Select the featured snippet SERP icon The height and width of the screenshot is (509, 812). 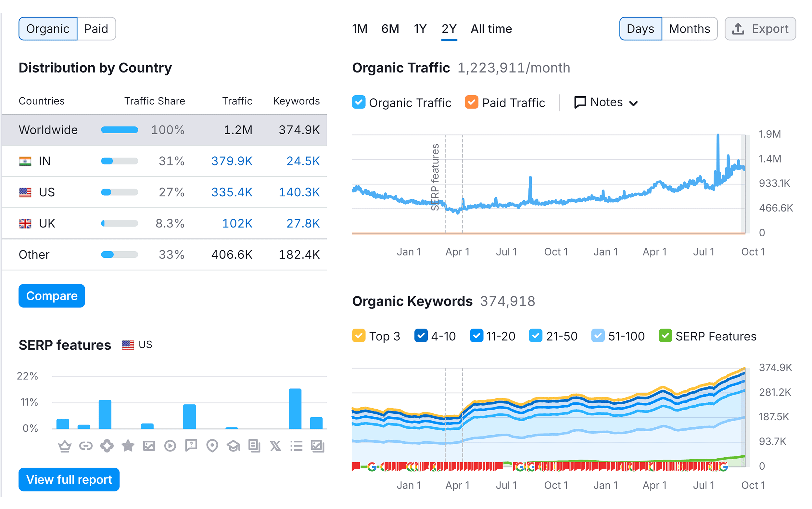65,446
